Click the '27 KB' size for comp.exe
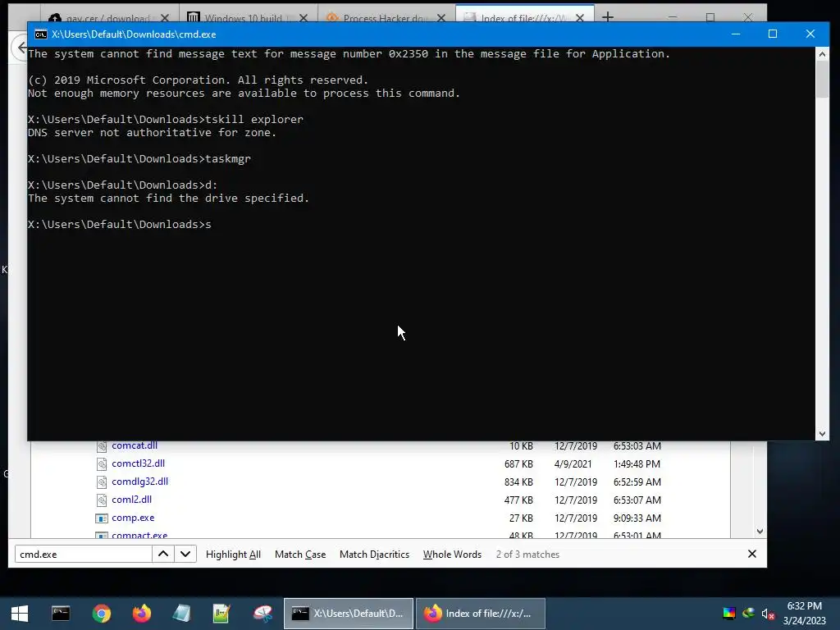The image size is (840, 630). (521, 518)
